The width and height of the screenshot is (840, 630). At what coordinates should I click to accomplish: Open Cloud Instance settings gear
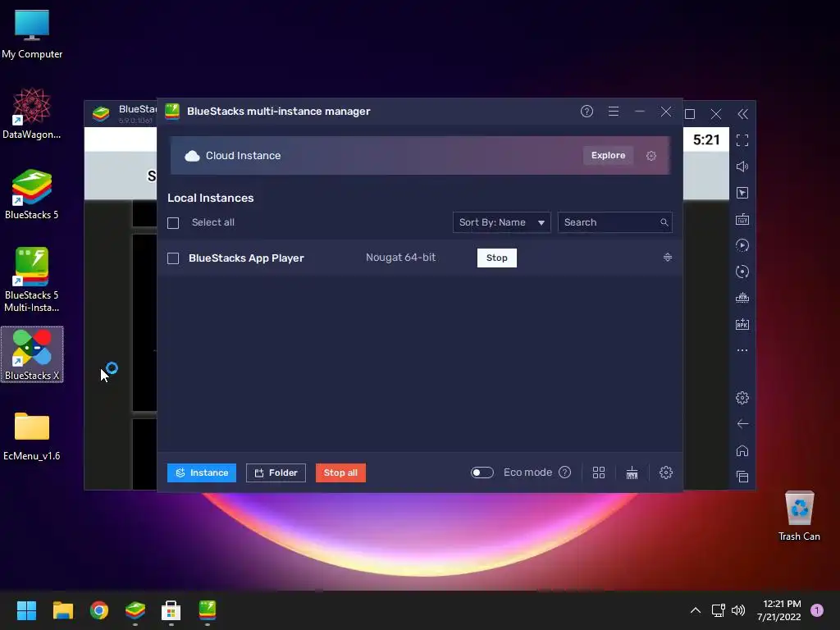(x=651, y=156)
